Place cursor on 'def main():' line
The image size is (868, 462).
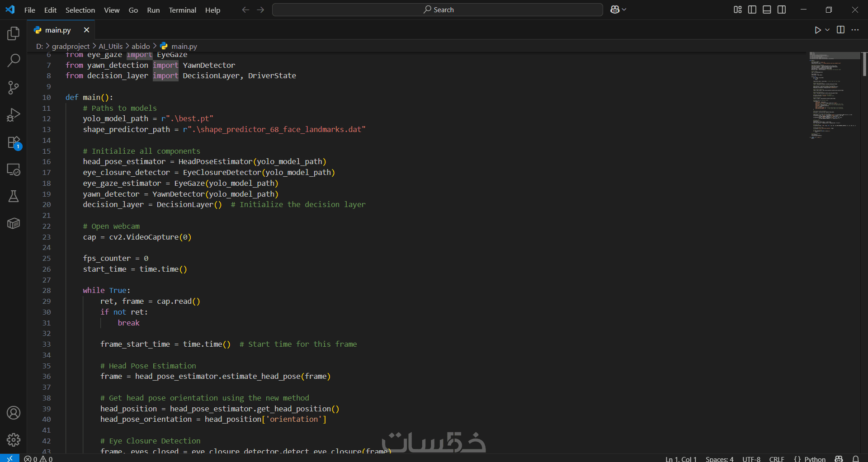[89, 97]
